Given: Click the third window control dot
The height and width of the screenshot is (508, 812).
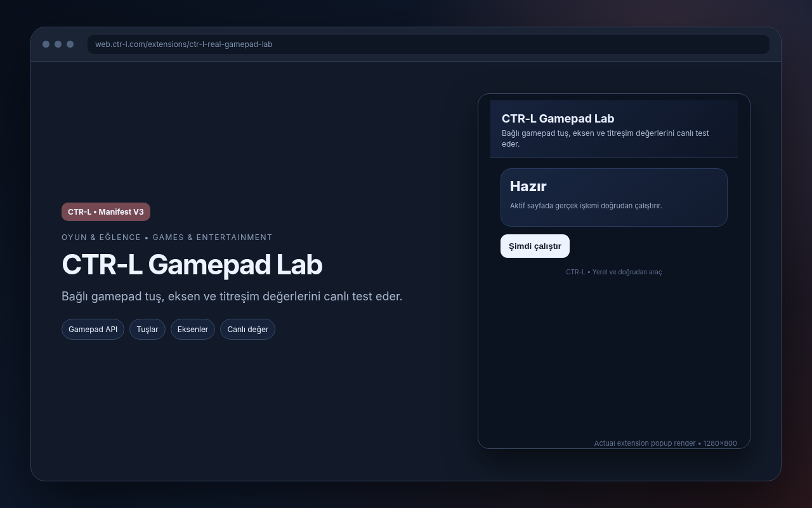Looking at the screenshot, I should pyautogui.click(x=70, y=44).
